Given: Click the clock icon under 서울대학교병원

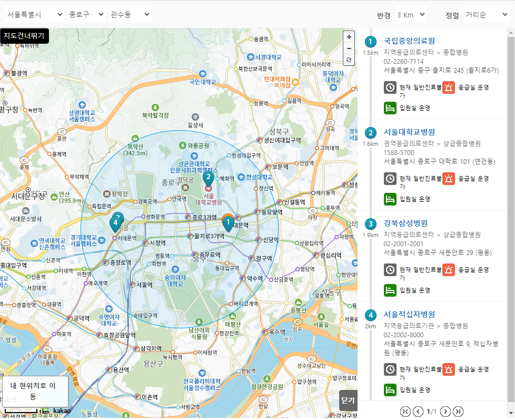Looking at the screenshot, I should [x=390, y=179].
